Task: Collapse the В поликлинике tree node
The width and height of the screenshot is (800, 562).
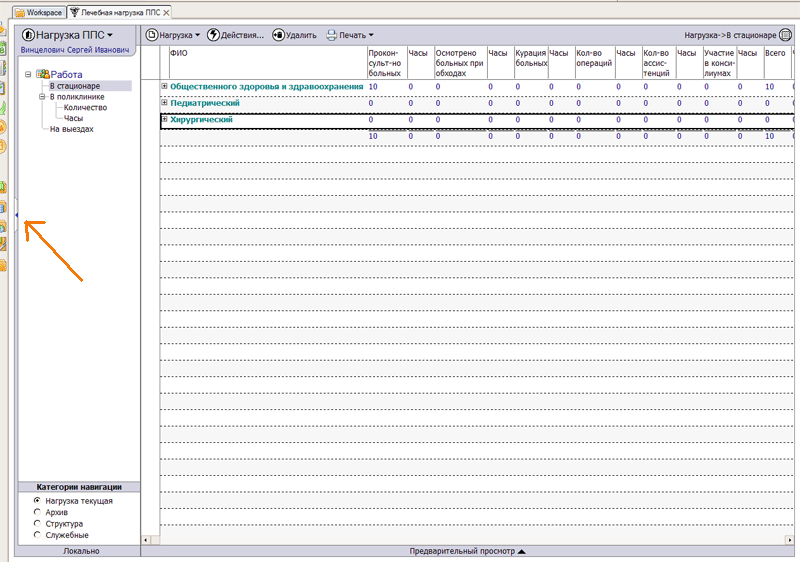Action: point(42,97)
